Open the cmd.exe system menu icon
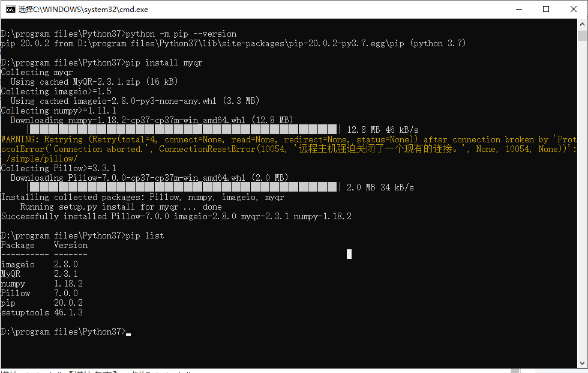This screenshot has width=588, height=373. [x=11, y=10]
